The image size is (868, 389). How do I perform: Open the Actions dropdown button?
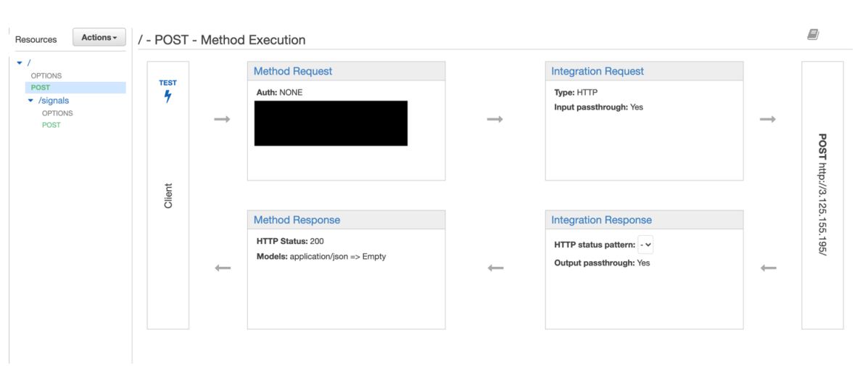[99, 38]
